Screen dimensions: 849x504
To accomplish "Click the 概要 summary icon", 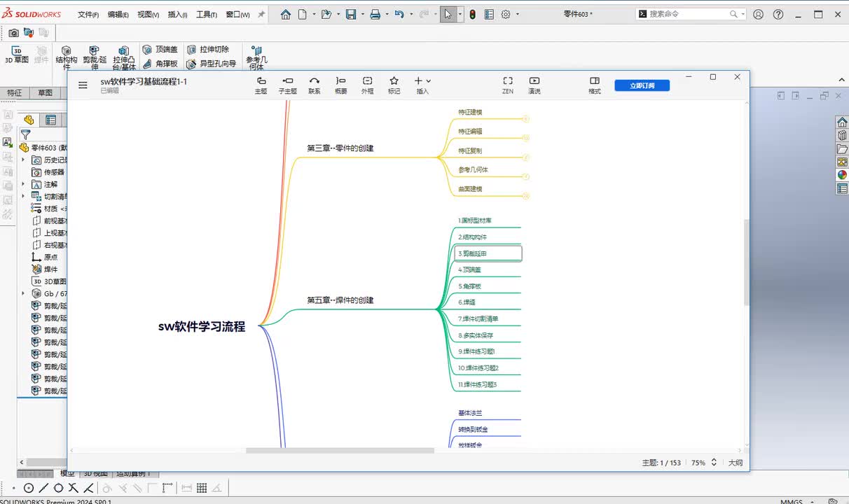I will [341, 85].
